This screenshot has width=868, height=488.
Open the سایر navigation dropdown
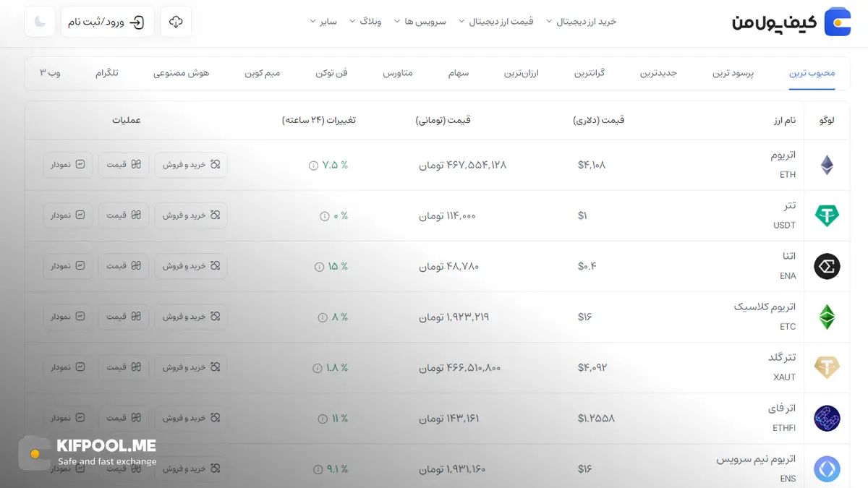[x=323, y=21]
